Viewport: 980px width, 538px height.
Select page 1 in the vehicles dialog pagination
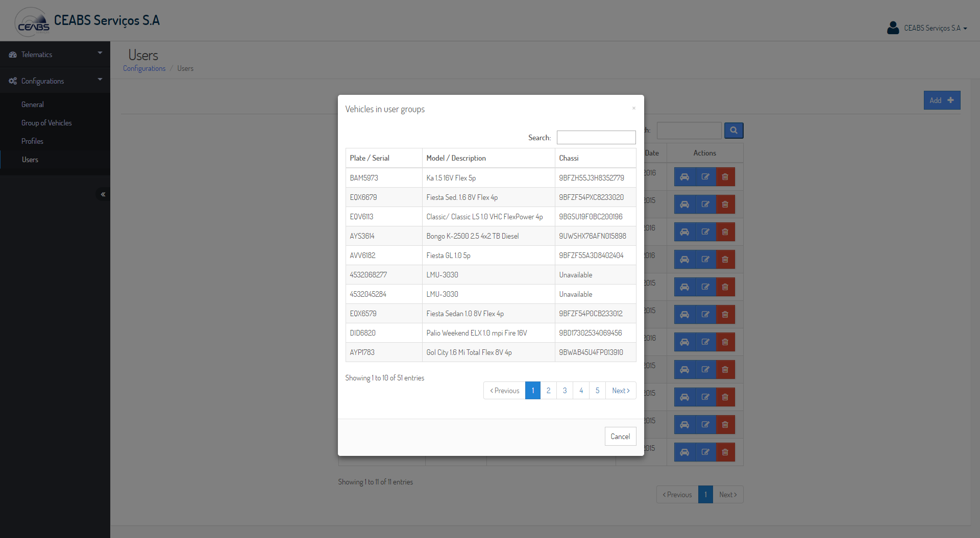tap(533, 391)
